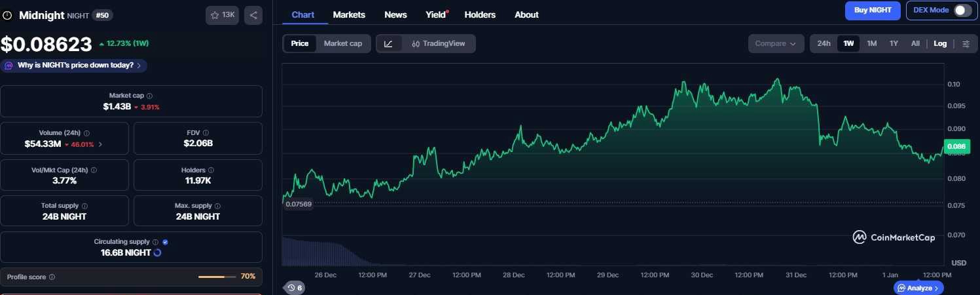The width and height of the screenshot is (980, 295).
Task: Click the 70% profile score value
Action: pos(248,277)
